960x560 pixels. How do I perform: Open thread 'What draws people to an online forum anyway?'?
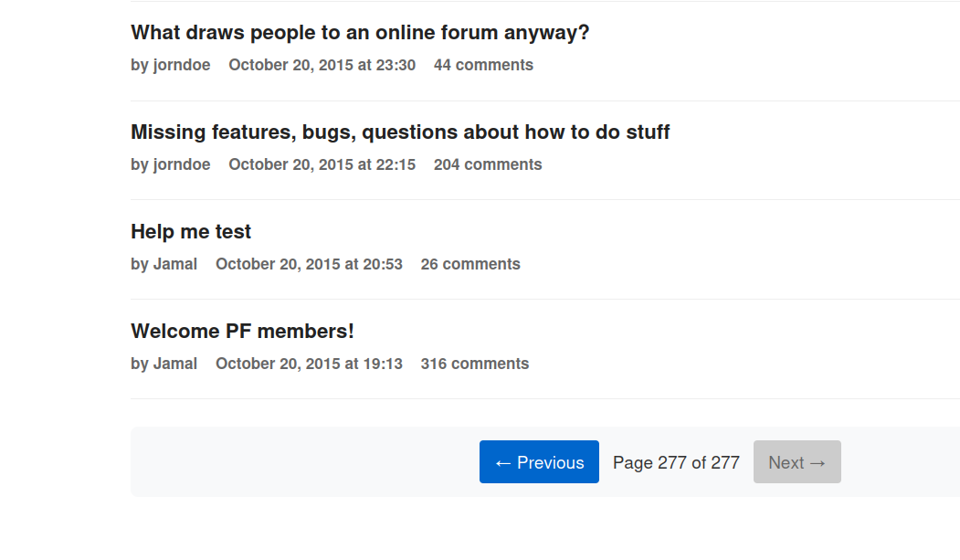[x=360, y=33]
